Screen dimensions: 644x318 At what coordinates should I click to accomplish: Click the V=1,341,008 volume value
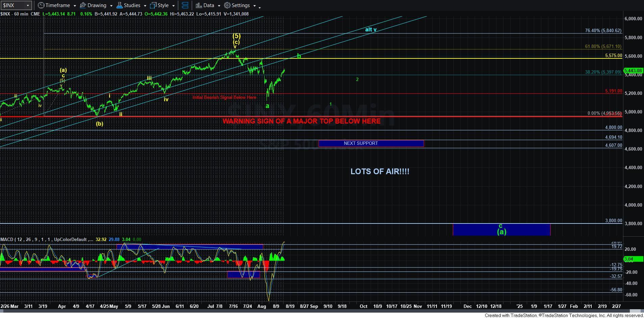point(236,14)
